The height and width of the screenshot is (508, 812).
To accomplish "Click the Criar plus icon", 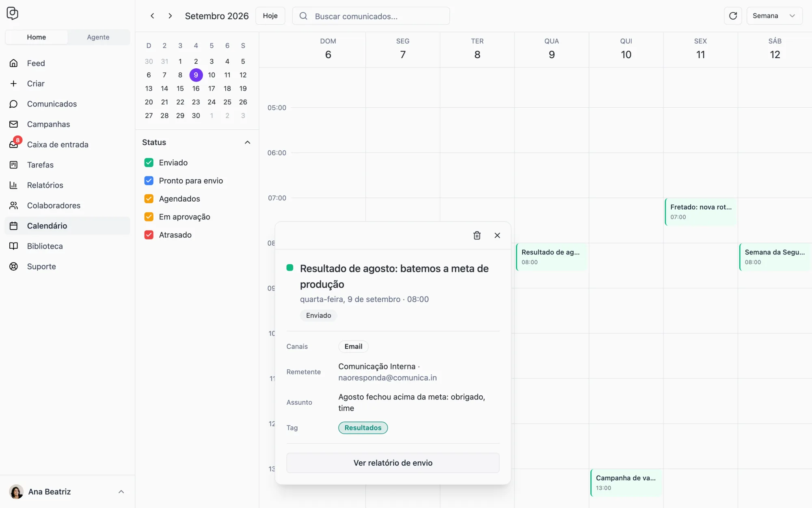I will tap(13, 84).
